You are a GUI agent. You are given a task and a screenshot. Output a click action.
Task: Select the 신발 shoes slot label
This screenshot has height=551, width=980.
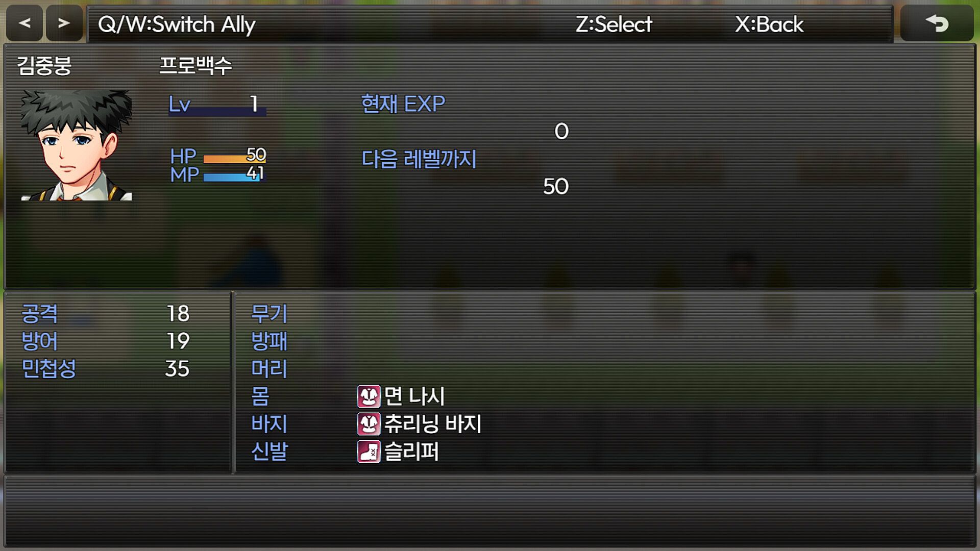(269, 451)
